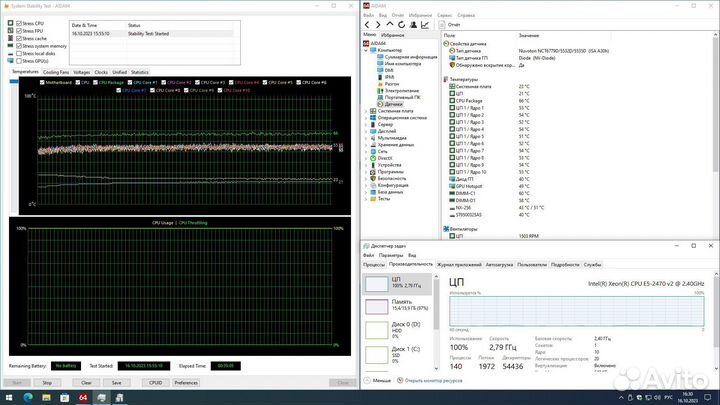The width and height of the screenshot is (720, 405).
Task: Go forward in AIDA64 navigation toolbar
Action: (x=378, y=25)
